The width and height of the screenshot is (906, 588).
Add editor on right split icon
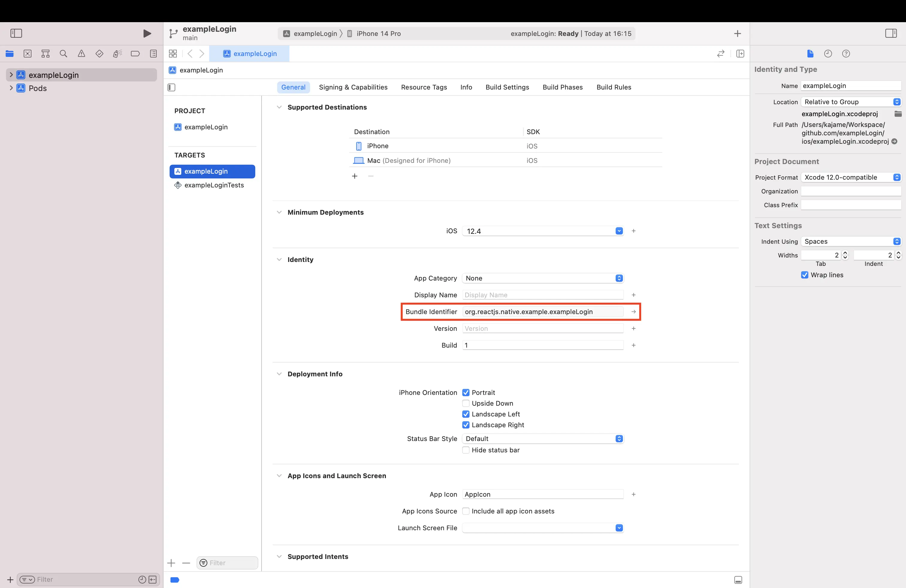point(740,54)
